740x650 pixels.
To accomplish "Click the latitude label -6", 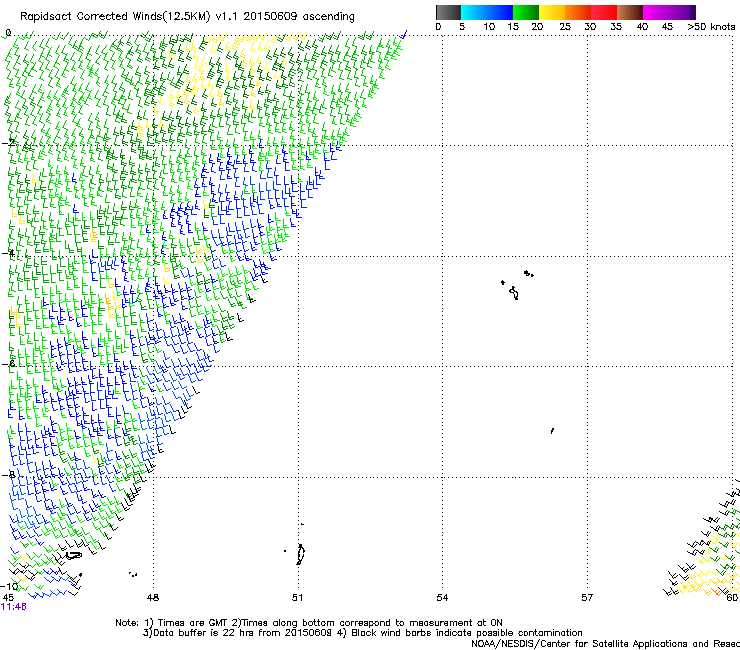I will [x=8, y=363].
